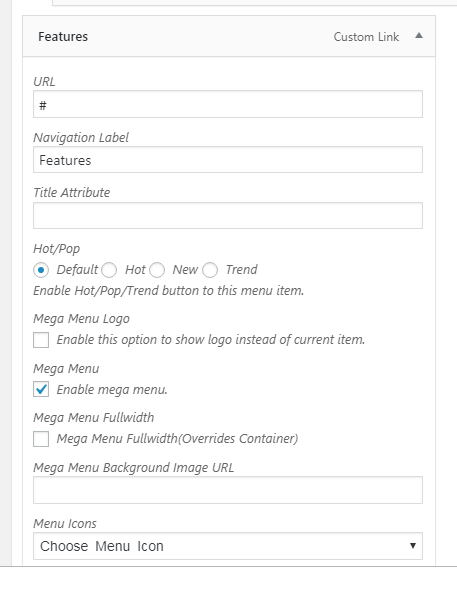
Task: Click the Default label under Hot/Pop
Action: pos(77,270)
